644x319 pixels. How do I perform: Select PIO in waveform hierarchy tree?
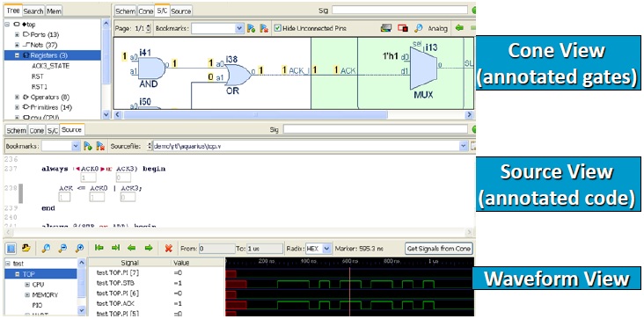(37, 305)
